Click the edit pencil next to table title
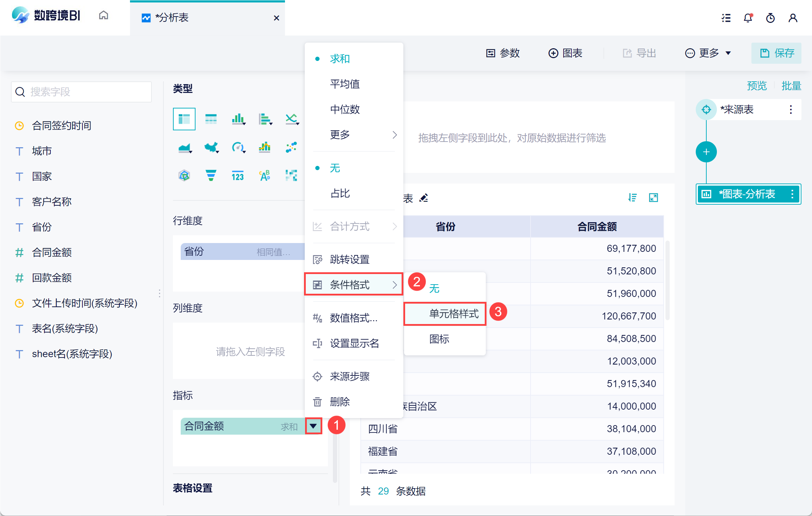The image size is (812, 516). coord(424,198)
